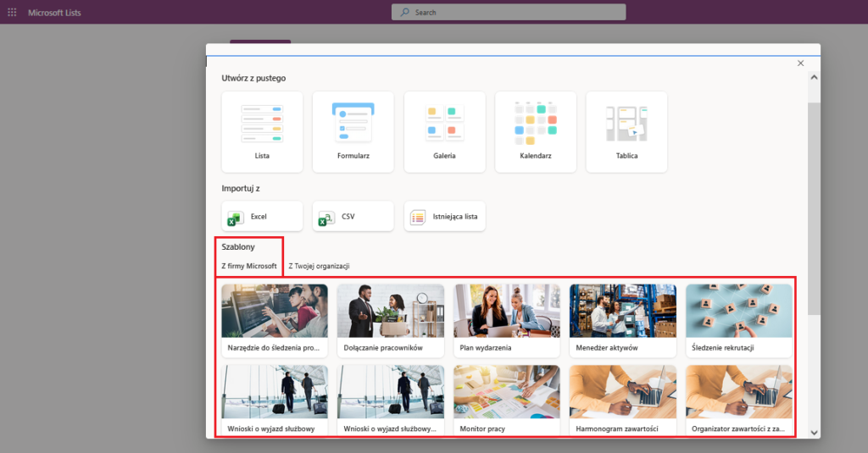This screenshot has width=868, height=453.
Task: Import from Excel file
Action: pos(262,217)
